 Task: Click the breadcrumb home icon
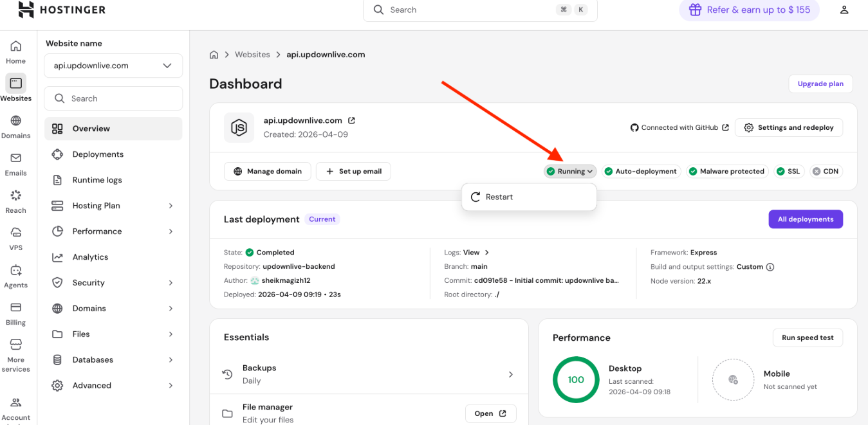point(214,55)
